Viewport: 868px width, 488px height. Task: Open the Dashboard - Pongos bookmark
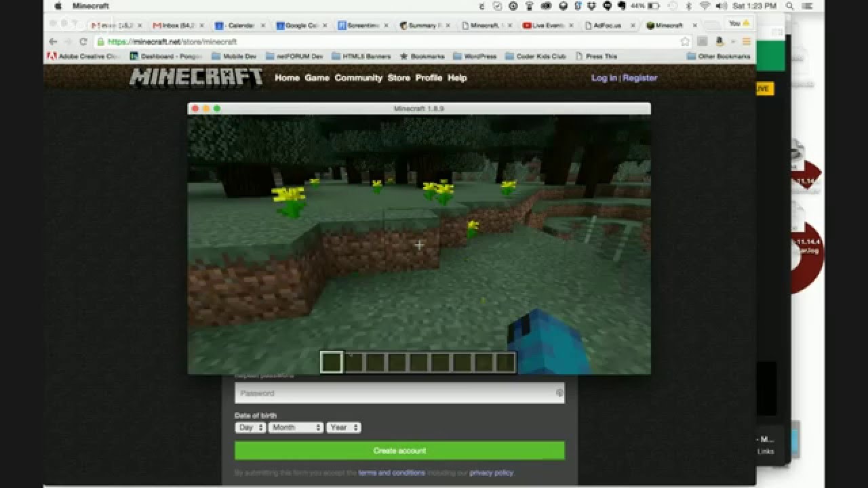coord(167,56)
